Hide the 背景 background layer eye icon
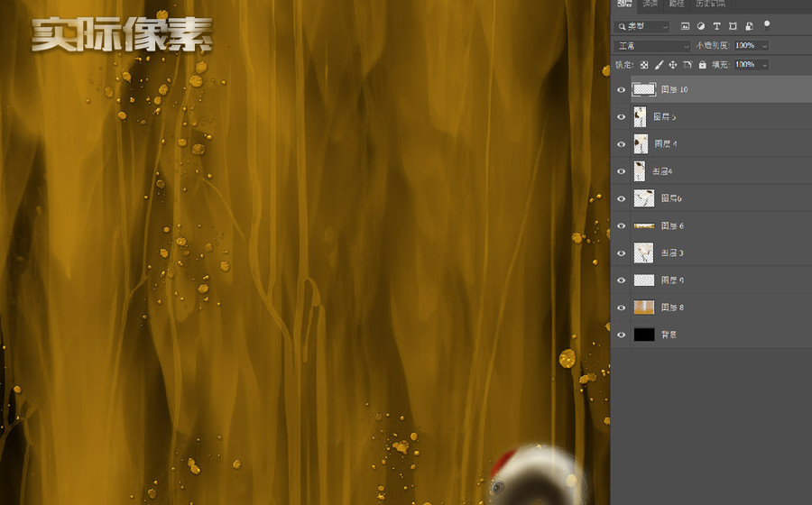 621,335
